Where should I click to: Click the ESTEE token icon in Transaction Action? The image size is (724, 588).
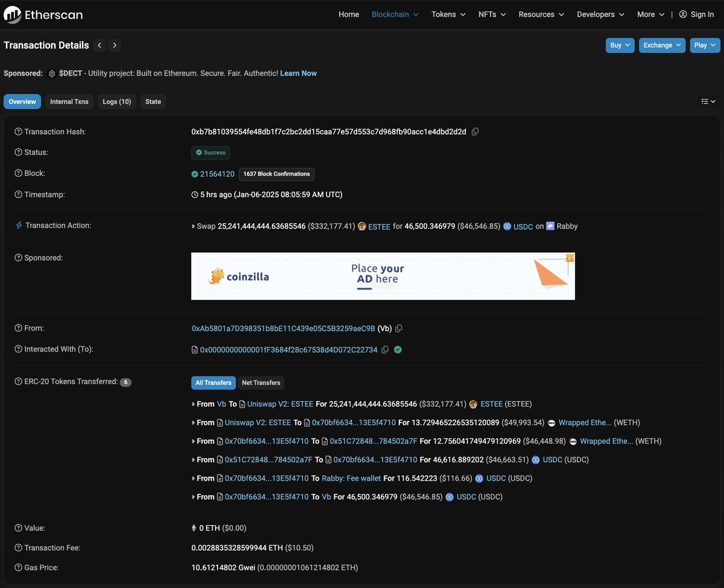coord(361,226)
